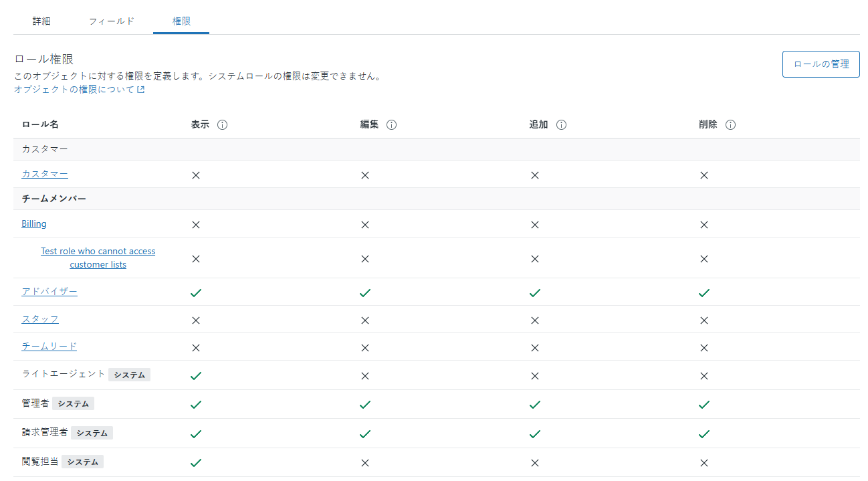Click the info icon next to 表示
Image resolution: width=868 pixels, height=481 pixels.
(x=223, y=125)
